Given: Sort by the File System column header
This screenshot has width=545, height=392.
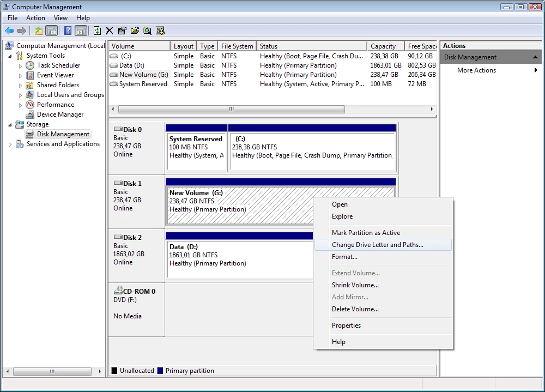Looking at the screenshot, I should tap(237, 46).
